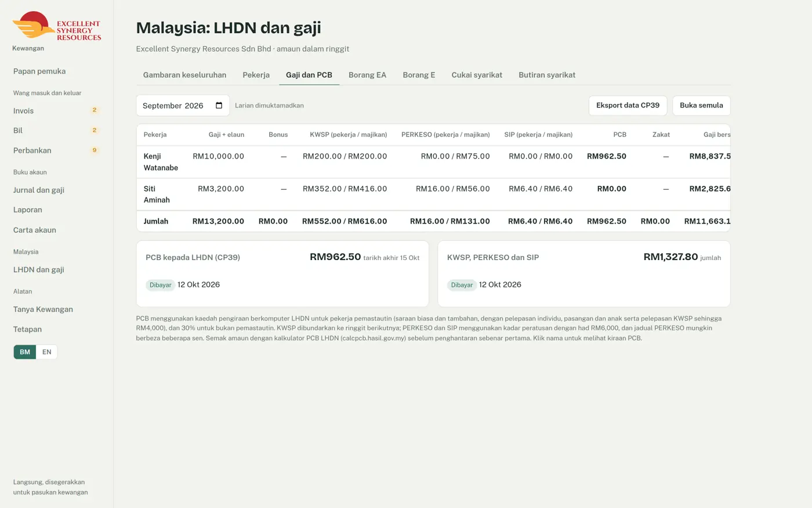Click Kenji's KWSP value RM200.00 / RM200.00
Screen dimensions: 812x508
(345, 156)
